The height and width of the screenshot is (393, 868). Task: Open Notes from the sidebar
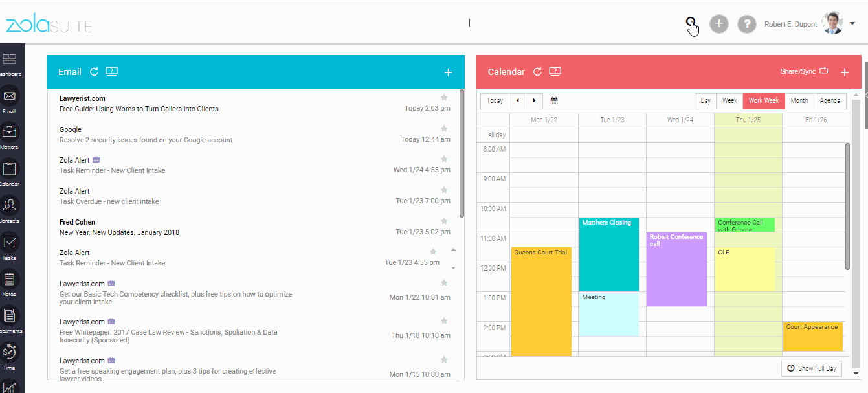tap(10, 283)
